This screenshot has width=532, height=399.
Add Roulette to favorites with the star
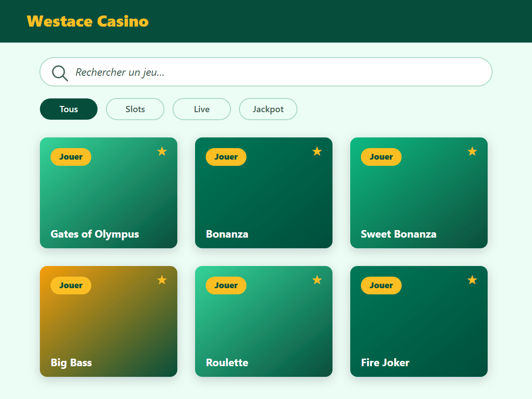tap(317, 280)
